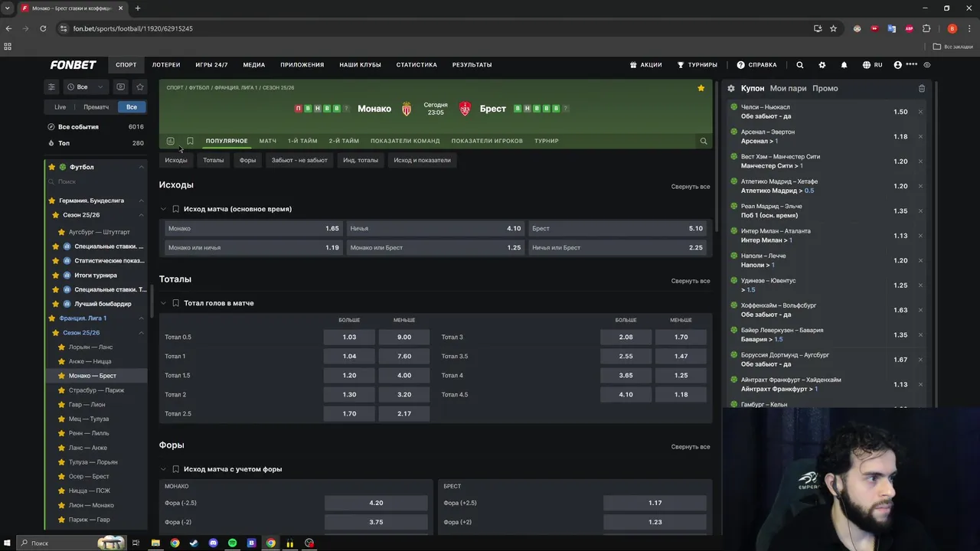This screenshot has height=551, width=980.
Task: Bookmark the Тотал голов в матче market
Action: pyautogui.click(x=175, y=303)
